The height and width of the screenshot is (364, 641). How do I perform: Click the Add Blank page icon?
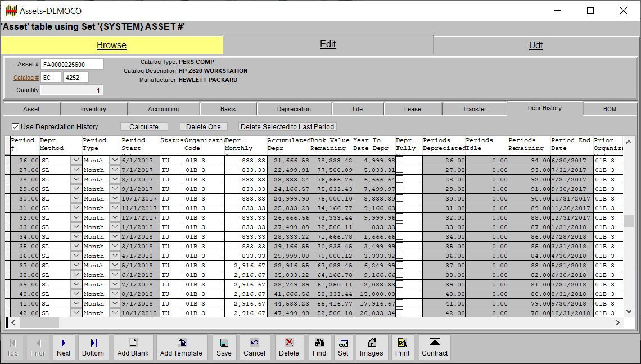133,343
